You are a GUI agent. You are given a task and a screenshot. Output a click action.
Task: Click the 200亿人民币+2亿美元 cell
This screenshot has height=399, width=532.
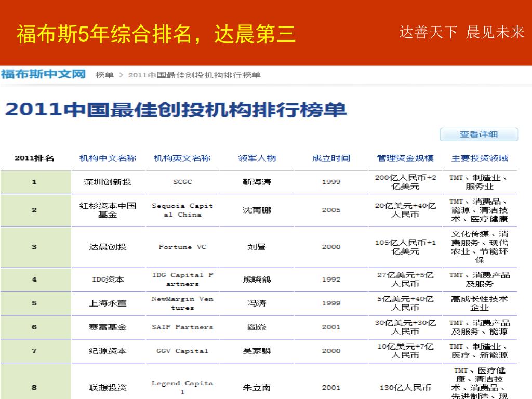coord(405,182)
